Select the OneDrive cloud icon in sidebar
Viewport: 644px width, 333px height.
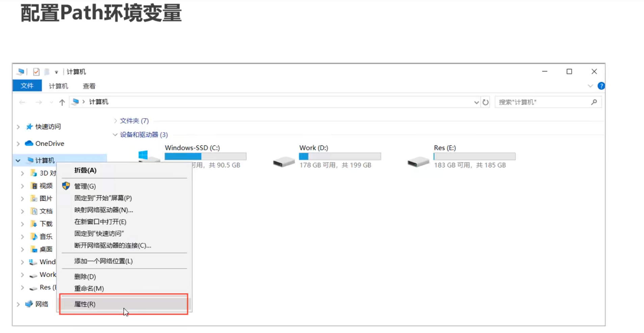point(29,143)
